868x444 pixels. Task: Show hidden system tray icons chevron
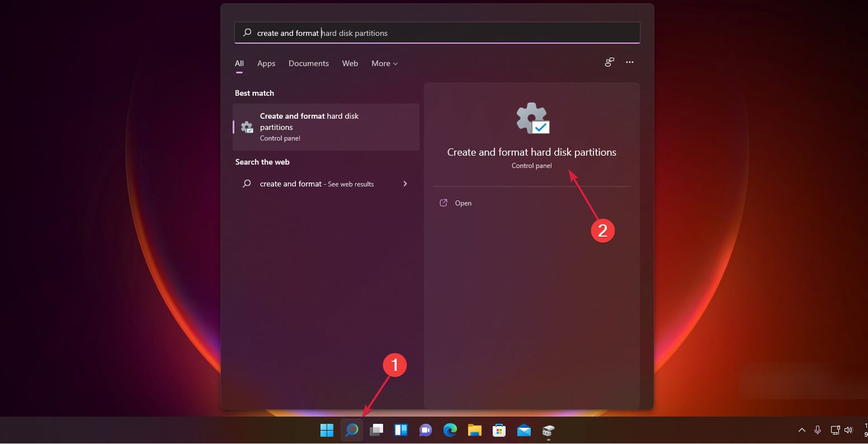(x=801, y=430)
